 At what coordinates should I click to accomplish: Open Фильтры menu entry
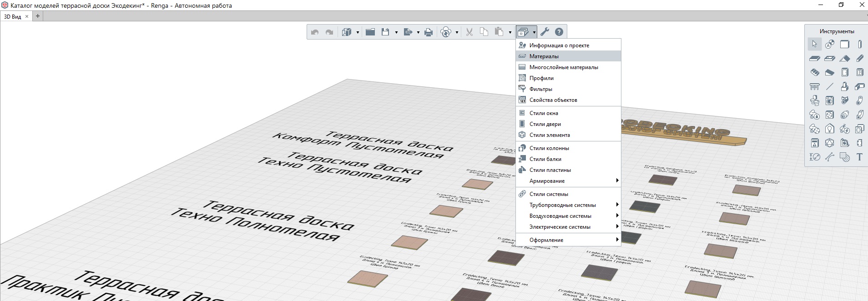click(x=568, y=89)
